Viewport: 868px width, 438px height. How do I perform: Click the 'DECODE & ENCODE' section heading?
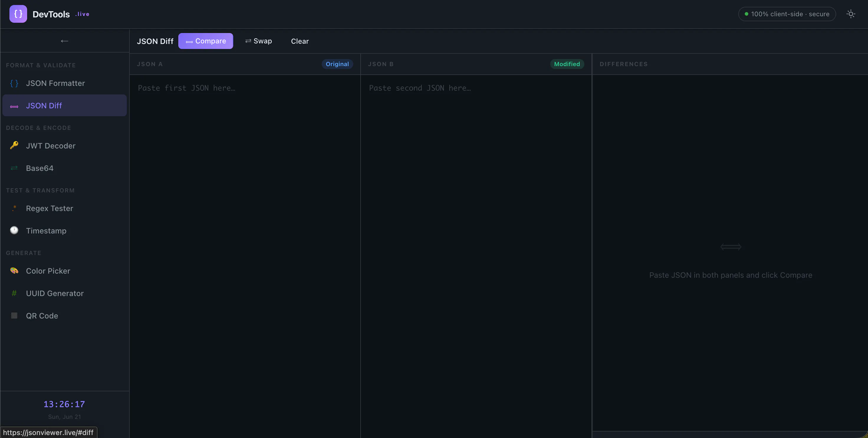point(38,128)
